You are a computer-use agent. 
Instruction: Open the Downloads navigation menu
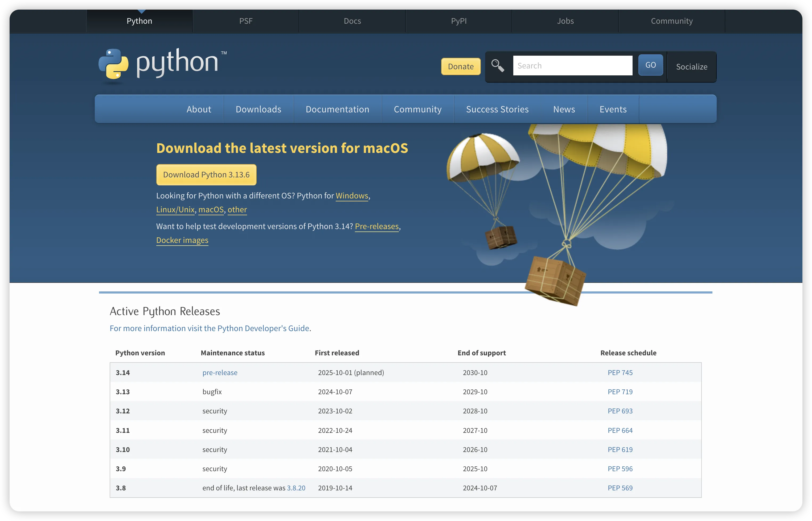coord(258,109)
